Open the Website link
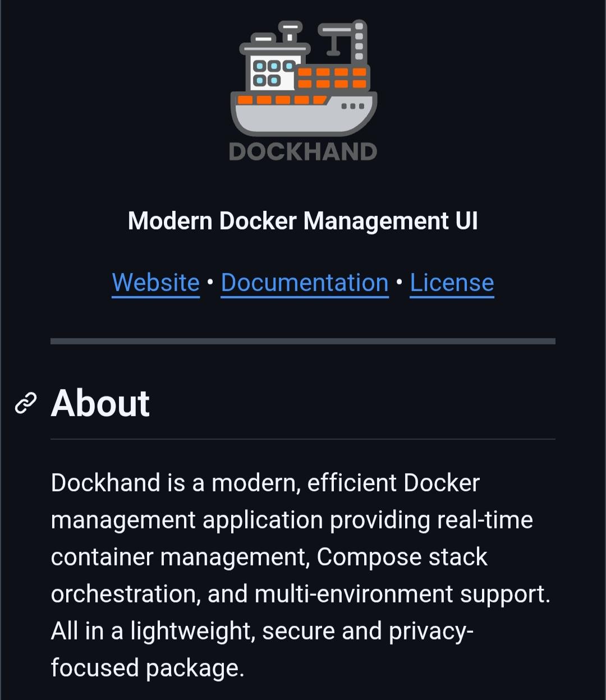The width and height of the screenshot is (606, 700). [x=156, y=283]
